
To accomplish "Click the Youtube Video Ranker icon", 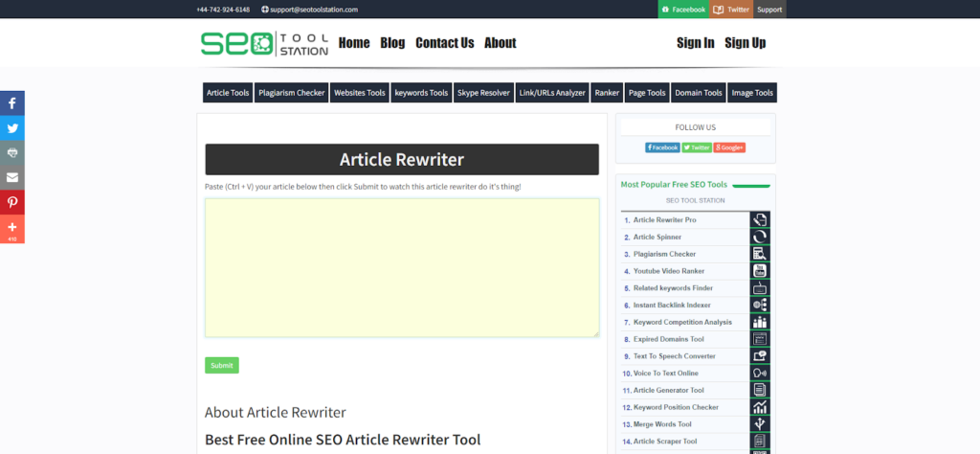I will 760,271.
